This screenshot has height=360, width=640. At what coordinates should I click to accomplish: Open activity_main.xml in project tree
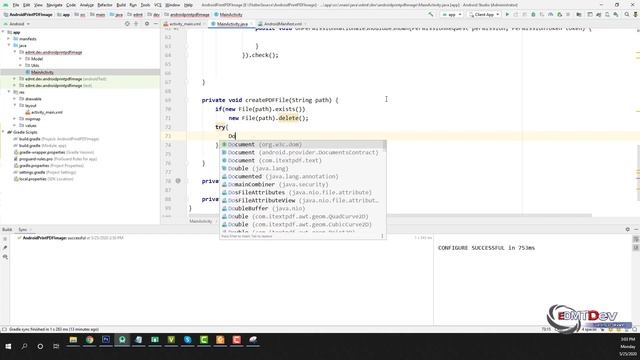pos(47,112)
